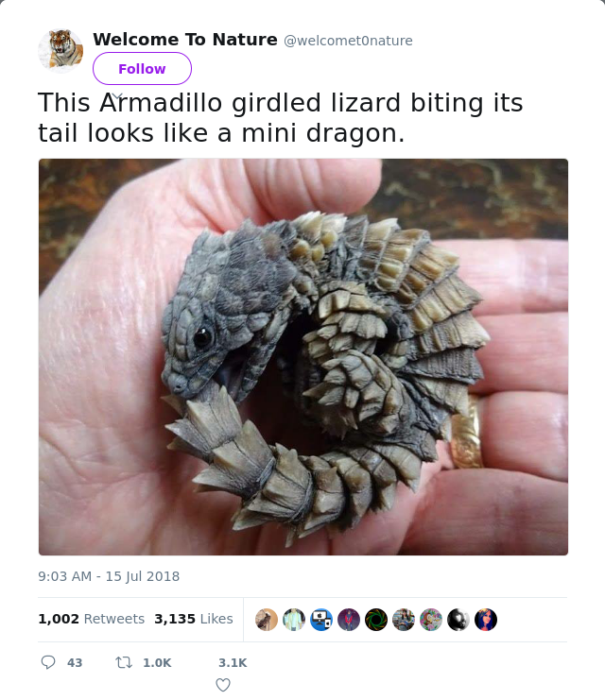Open the armadillo lizard photo
The image size is (605, 700).
(303, 357)
